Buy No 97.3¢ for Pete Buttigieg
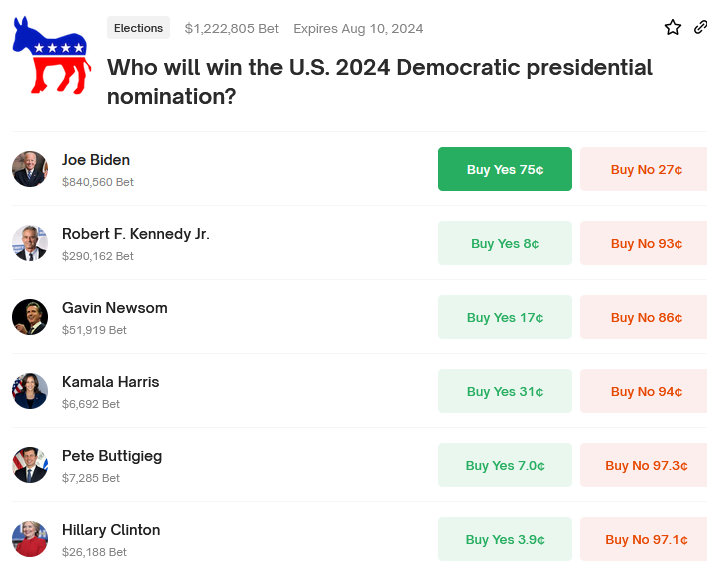The image size is (707, 579). 643,465
